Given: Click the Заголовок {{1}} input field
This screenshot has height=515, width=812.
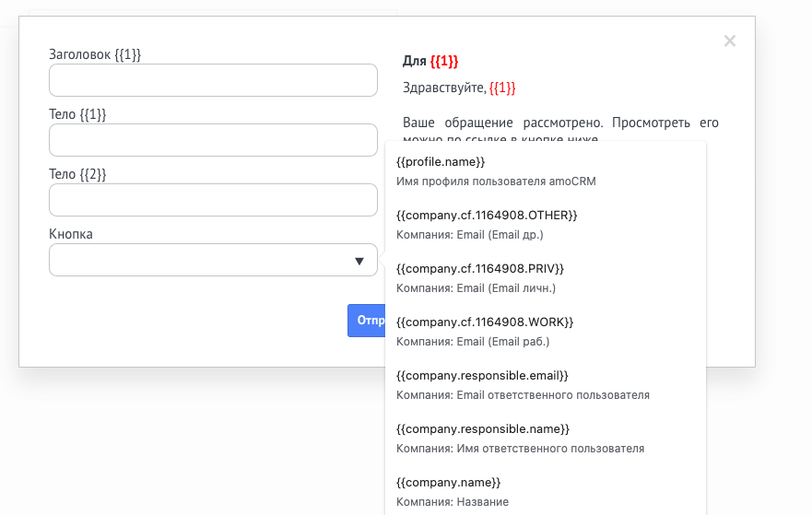Looking at the screenshot, I should click(213, 80).
